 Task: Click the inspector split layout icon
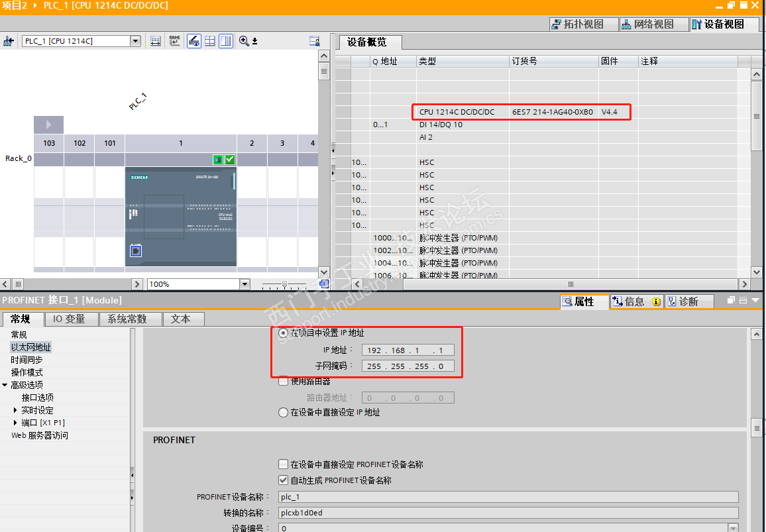(x=743, y=300)
